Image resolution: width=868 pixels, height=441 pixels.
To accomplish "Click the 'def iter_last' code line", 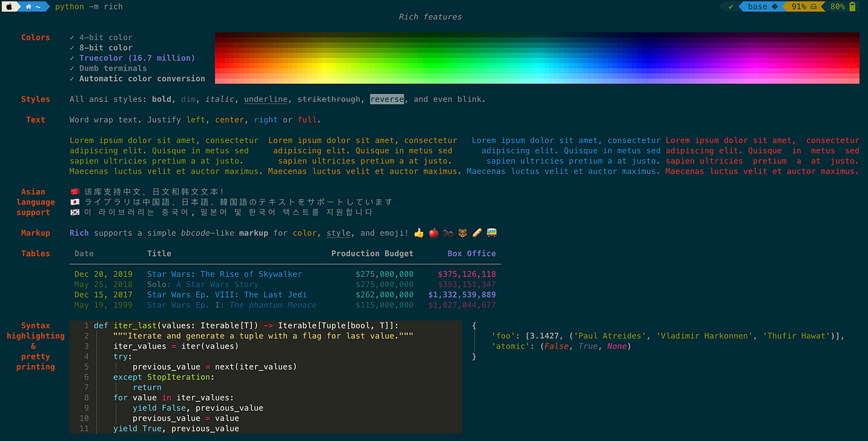I will coord(246,326).
